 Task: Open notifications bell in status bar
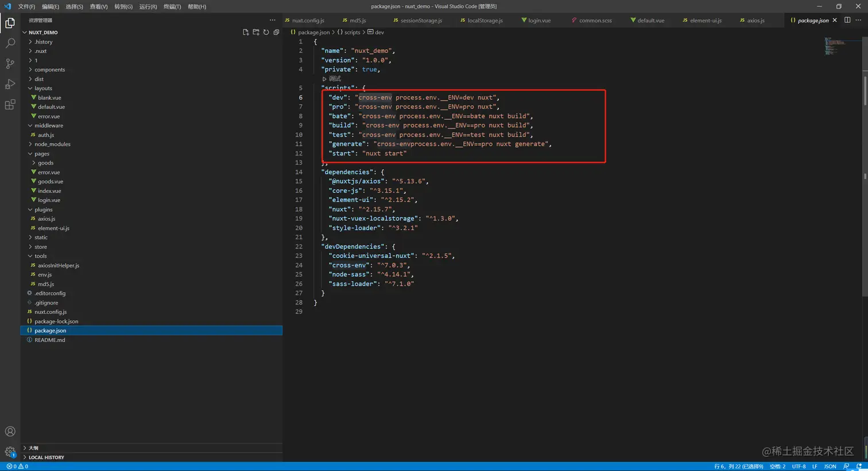859,466
